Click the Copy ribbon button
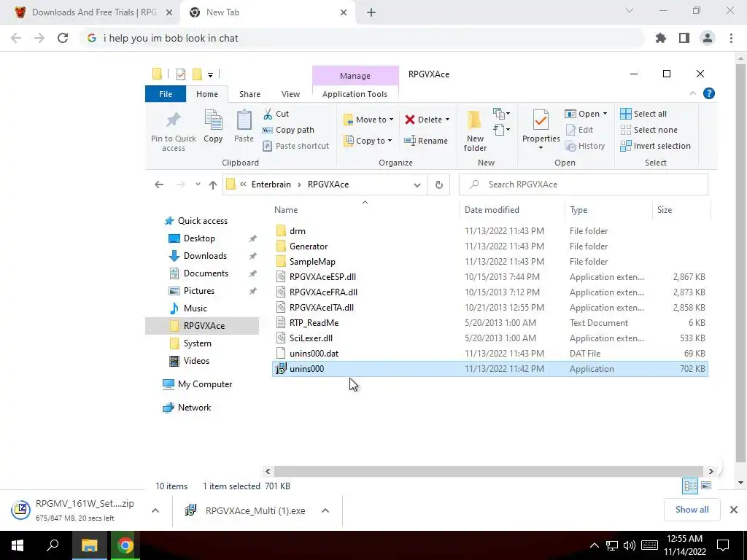The height and width of the screenshot is (560, 747). click(213, 126)
